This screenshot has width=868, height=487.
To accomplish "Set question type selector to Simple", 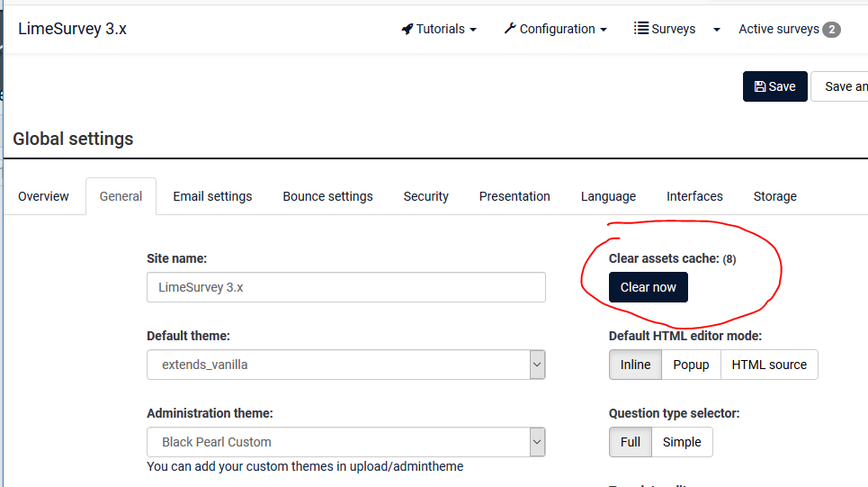I will click(x=682, y=442).
